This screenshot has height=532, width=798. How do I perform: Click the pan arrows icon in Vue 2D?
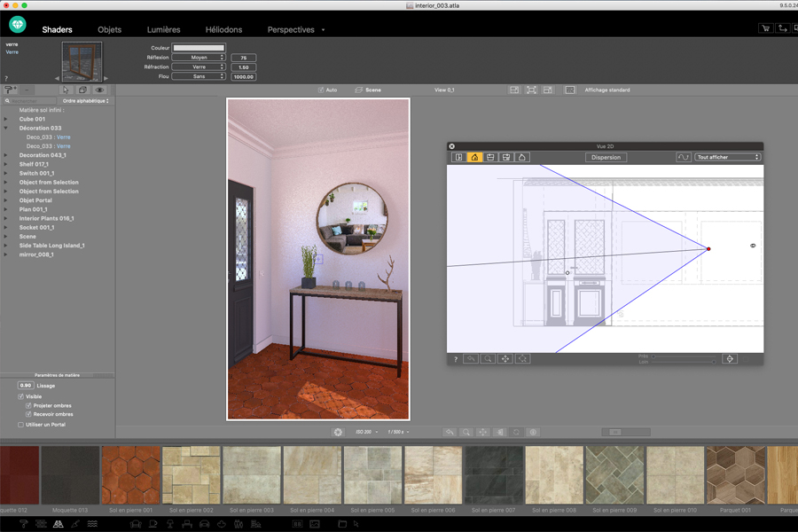point(505,359)
